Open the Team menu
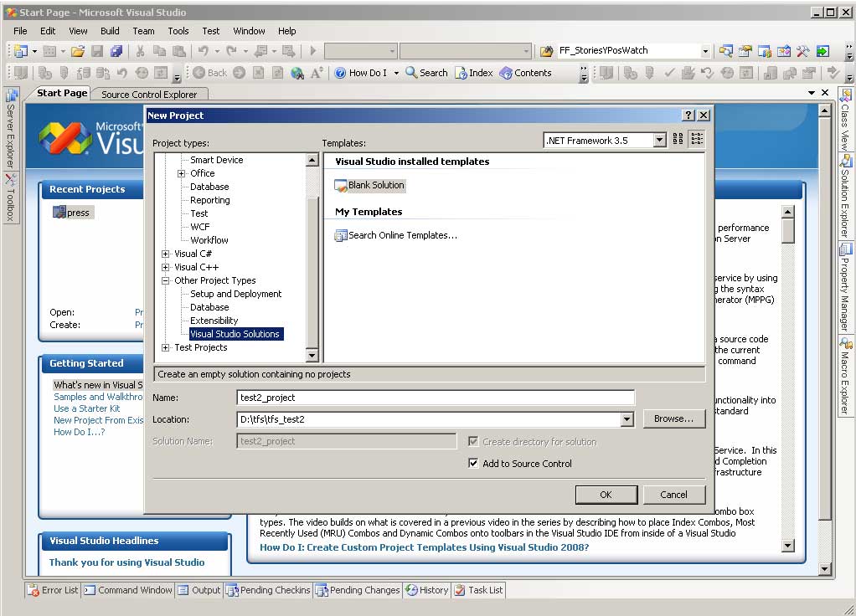Viewport: 856px width, 616px height. tap(143, 31)
